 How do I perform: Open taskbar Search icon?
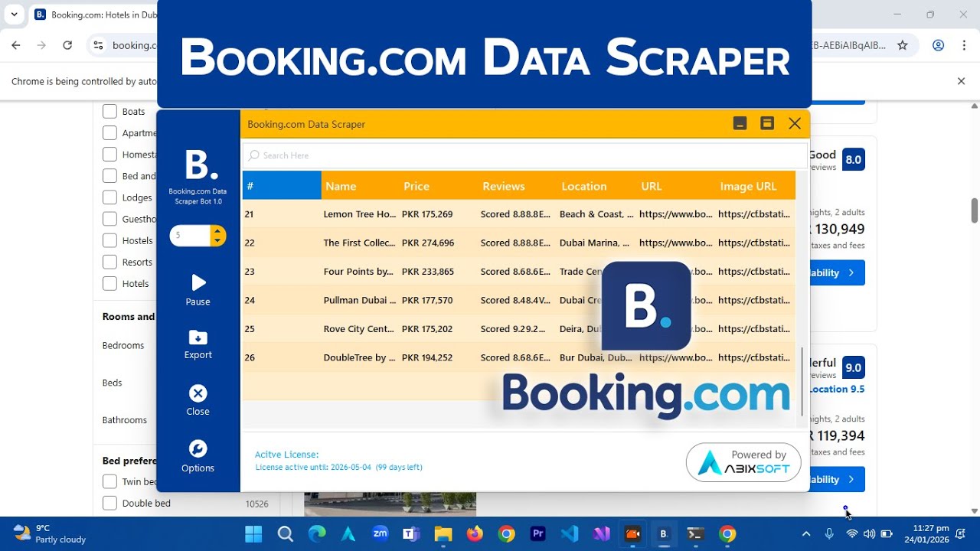(x=285, y=533)
